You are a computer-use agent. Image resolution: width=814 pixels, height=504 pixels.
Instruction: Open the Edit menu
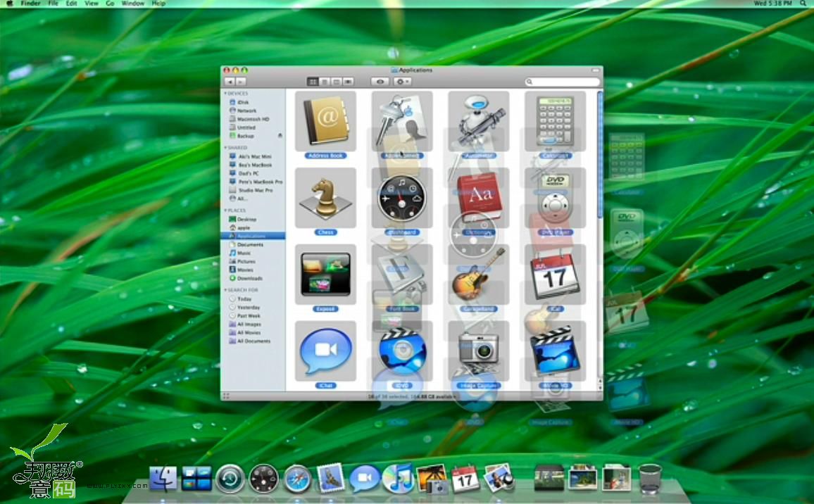72,3
